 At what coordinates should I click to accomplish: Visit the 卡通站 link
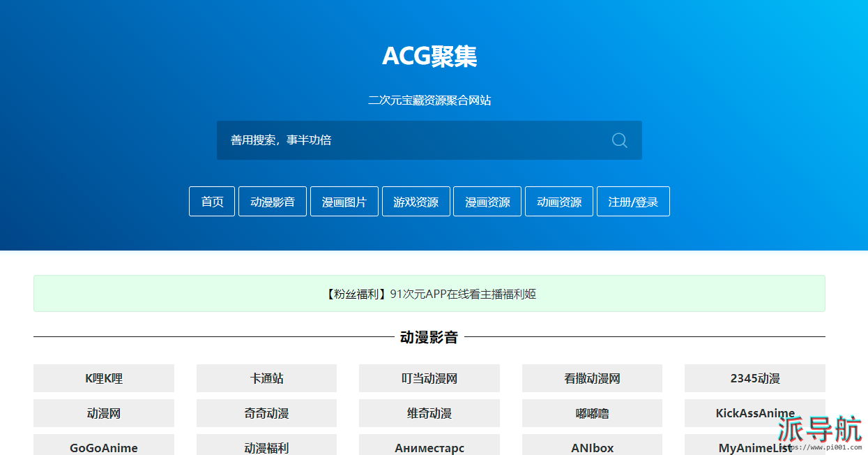[266, 378]
